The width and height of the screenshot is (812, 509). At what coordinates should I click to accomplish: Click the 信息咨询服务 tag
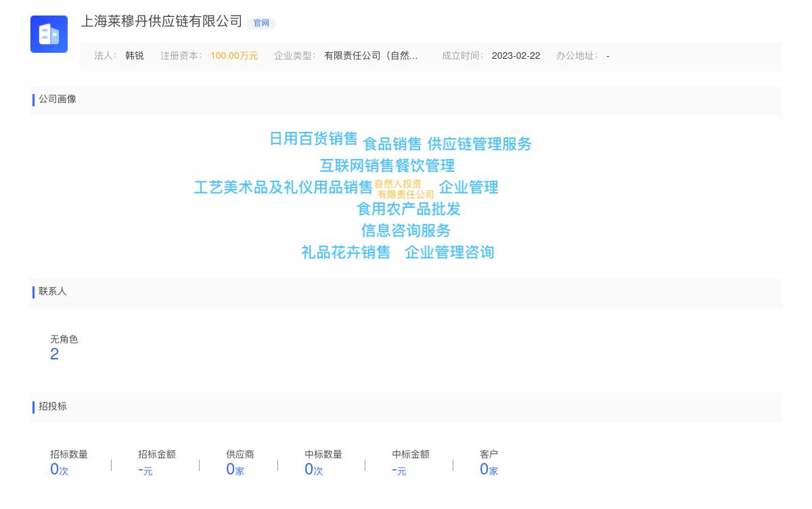(406, 231)
